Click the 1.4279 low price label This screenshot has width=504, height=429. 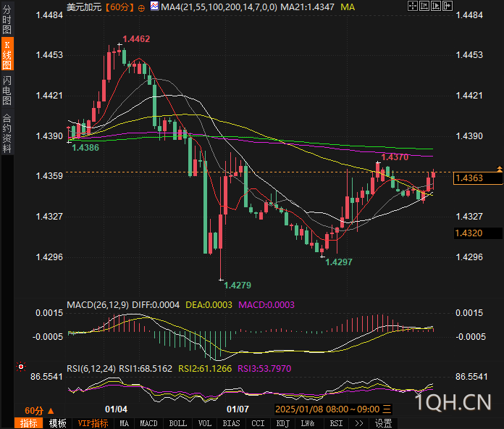pos(238,285)
